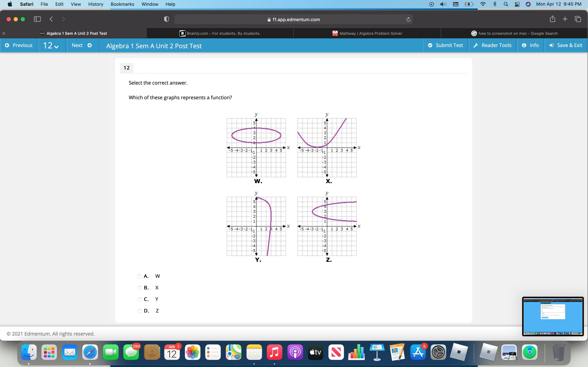
Task: Click the privacy shield icon
Action: (166, 19)
